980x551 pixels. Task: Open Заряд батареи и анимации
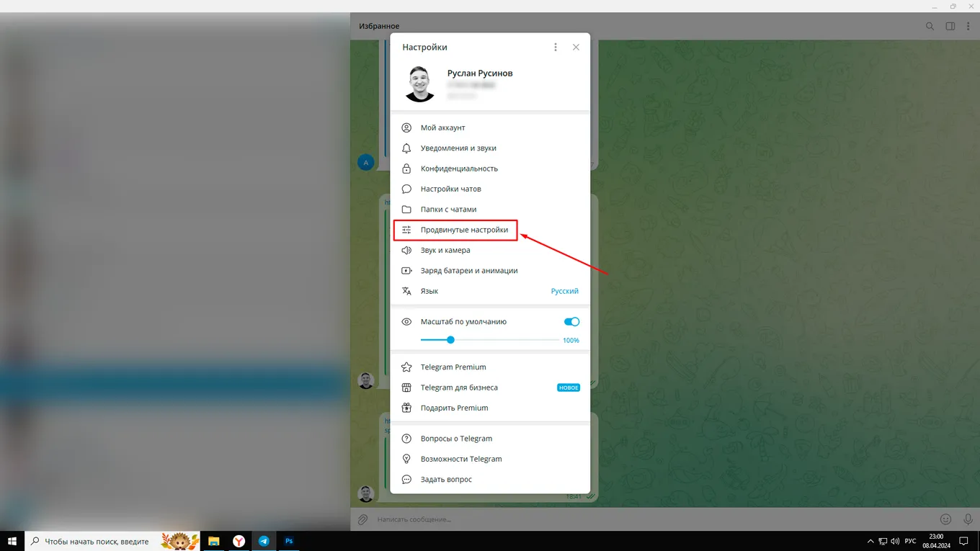pyautogui.click(x=490, y=271)
